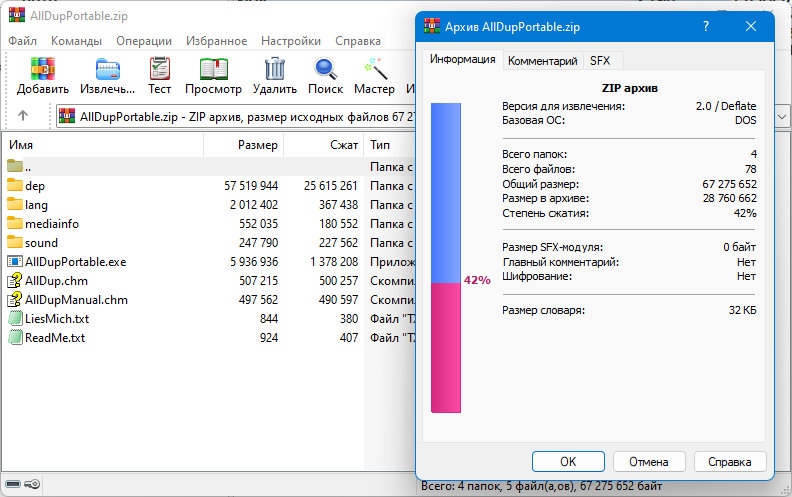Open the Просмотр (View) book icon
792x497 pixels.
coord(214,69)
